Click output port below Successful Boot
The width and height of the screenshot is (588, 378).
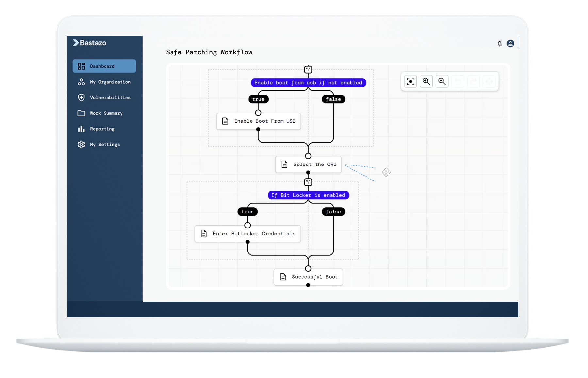(x=308, y=285)
